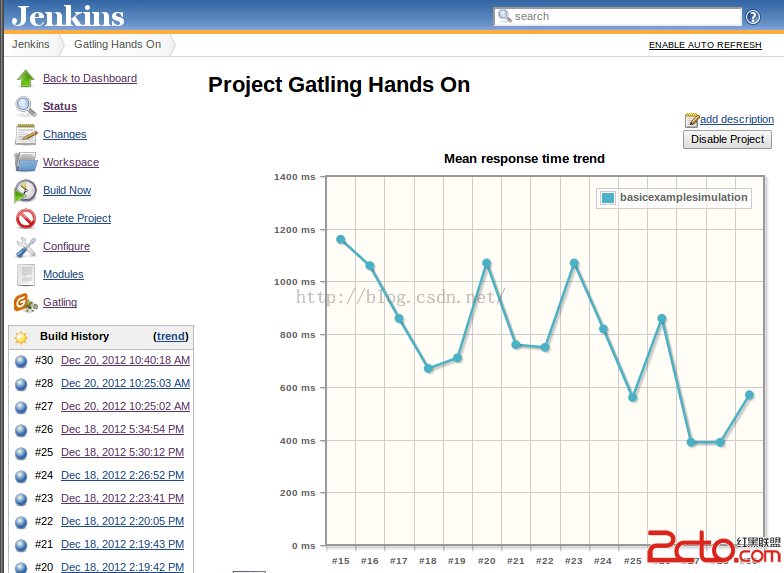Focus the Jenkins search input field
784x573 pixels.
click(618, 16)
